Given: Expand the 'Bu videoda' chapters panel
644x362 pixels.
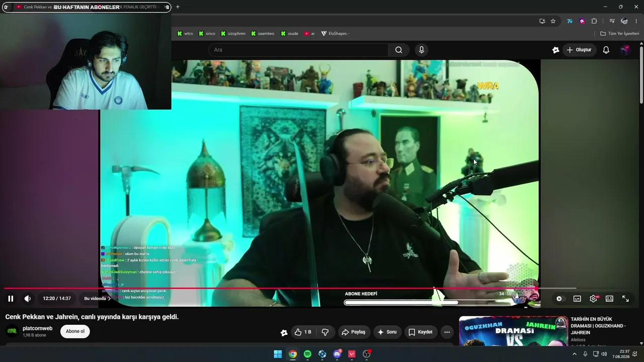Looking at the screenshot, I should tap(97, 299).
